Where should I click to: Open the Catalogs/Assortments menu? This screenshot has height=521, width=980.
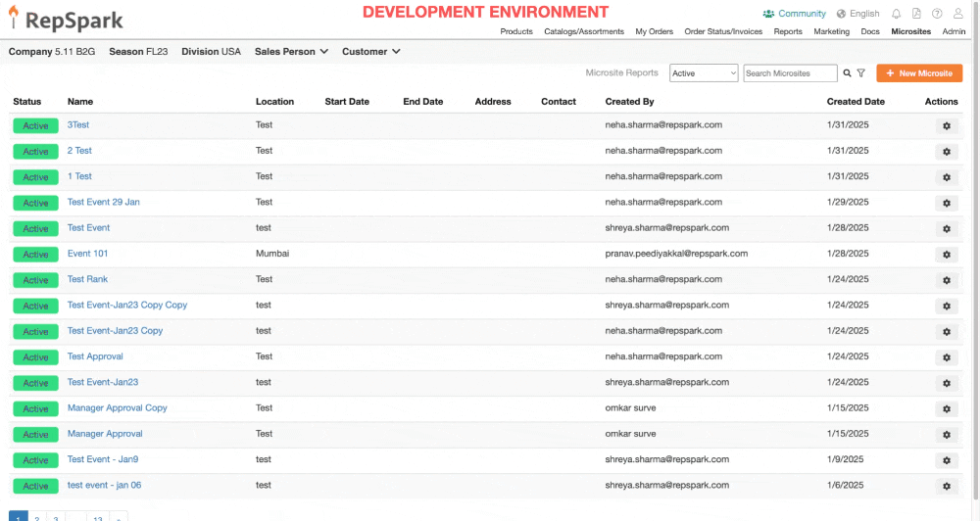584,31
